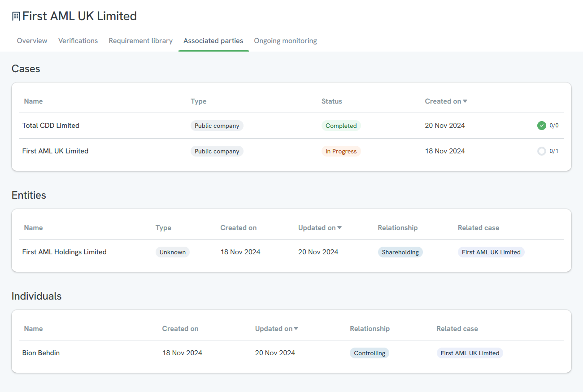The image size is (583, 392).
Task: Click 20 Nov 2024 for First AML Holdings Limited
Action: (x=318, y=252)
